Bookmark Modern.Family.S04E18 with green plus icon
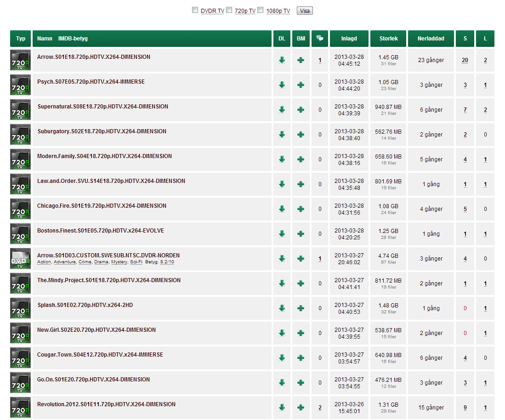 coord(301,159)
